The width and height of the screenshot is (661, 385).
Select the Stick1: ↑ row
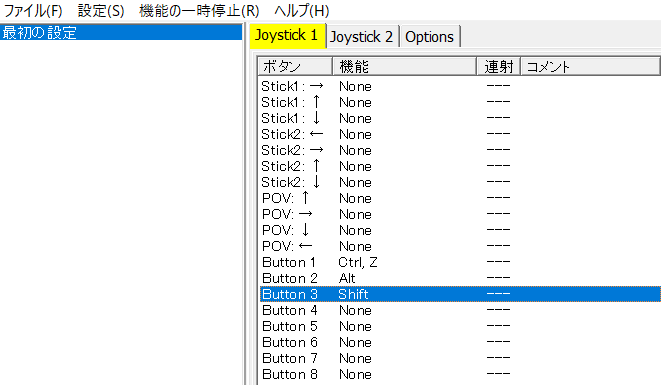pos(460,102)
